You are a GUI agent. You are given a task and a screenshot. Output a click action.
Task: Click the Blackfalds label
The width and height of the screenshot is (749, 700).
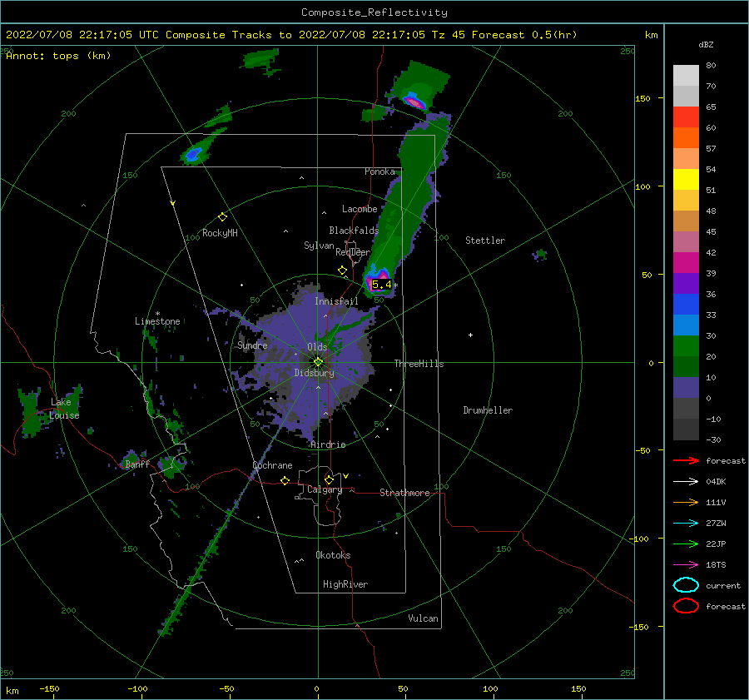pyautogui.click(x=354, y=231)
